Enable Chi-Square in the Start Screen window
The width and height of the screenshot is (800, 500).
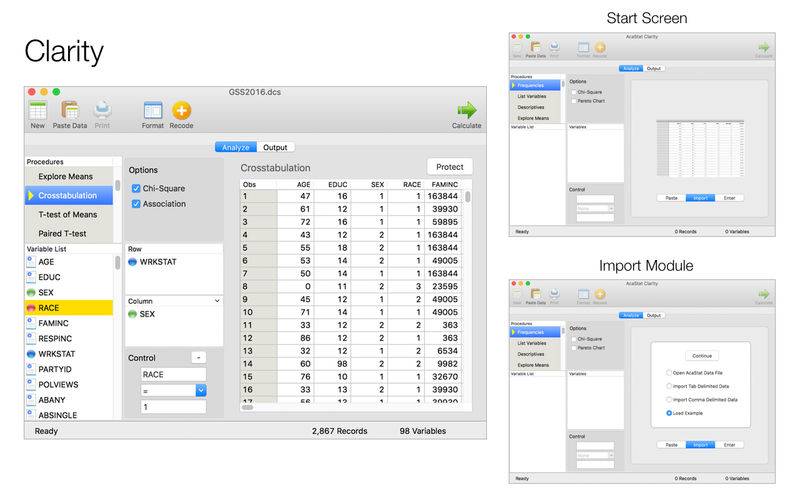pos(574,92)
